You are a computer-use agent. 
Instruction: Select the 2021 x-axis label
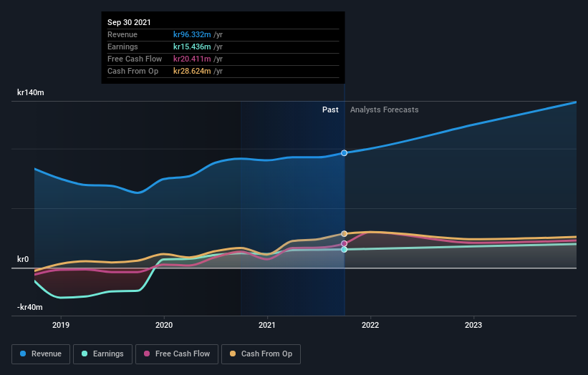267,325
